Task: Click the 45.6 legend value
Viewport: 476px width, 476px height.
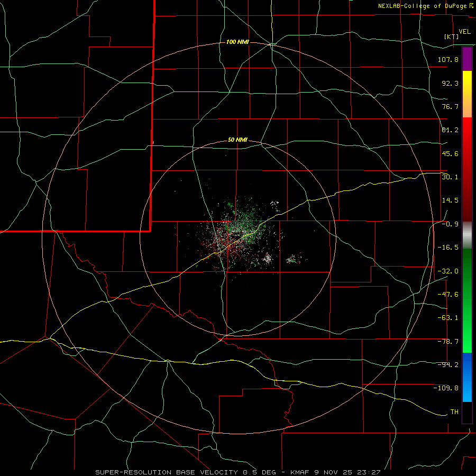Action: coord(450,153)
